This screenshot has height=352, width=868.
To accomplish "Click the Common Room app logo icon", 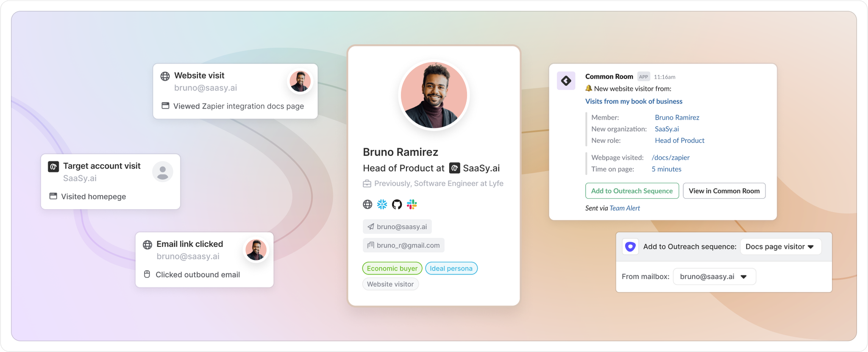I will point(566,80).
